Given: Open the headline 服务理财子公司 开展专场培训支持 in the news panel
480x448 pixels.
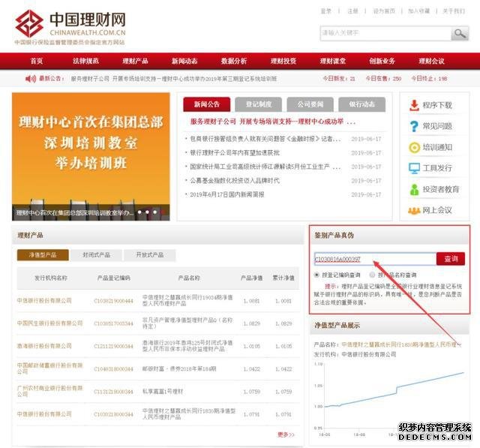Looking at the screenshot, I should [x=272, y=122].
